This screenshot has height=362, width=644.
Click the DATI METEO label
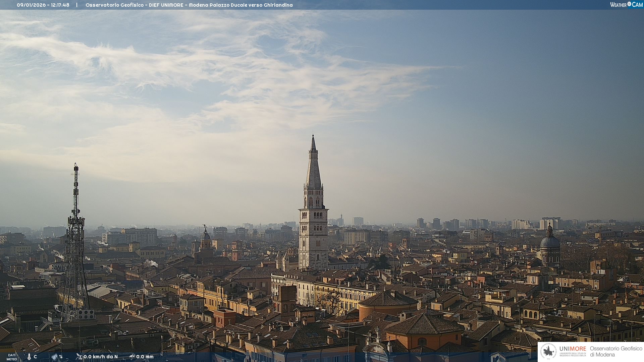[12, 357]
